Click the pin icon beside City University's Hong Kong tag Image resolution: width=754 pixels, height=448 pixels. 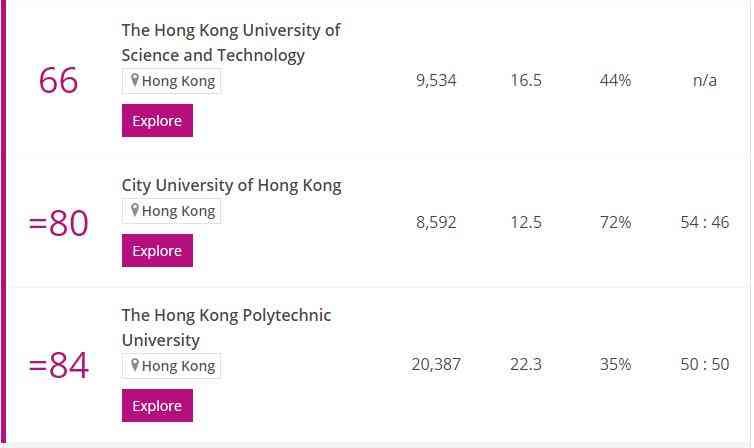[135, 210]
